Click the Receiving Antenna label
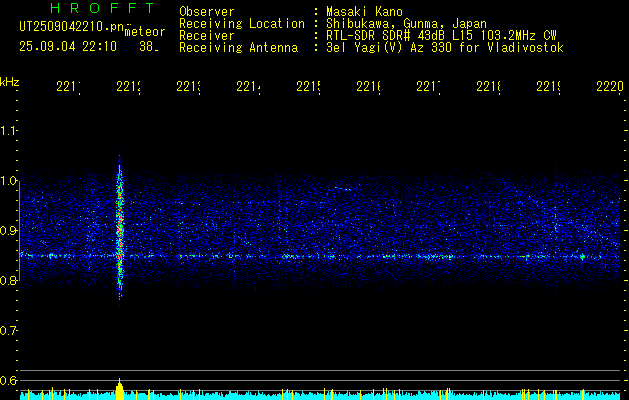 238,48
